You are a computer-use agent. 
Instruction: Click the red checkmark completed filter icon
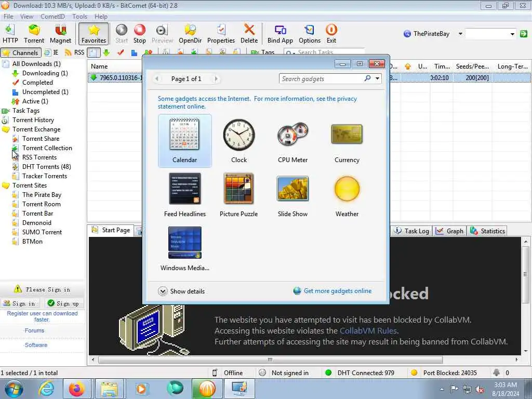121,52
